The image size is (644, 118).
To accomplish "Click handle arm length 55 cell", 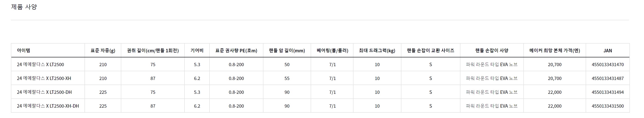I will pyautogui.click(x=287, y=78).
